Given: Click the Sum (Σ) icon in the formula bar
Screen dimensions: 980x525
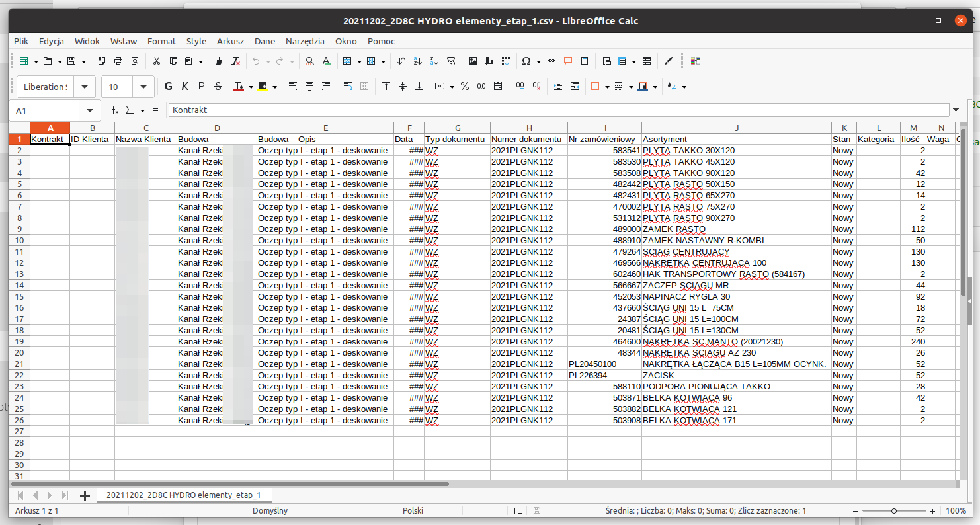Looking at the screenshot, I should pyautogui.click(x=130, y=110).
